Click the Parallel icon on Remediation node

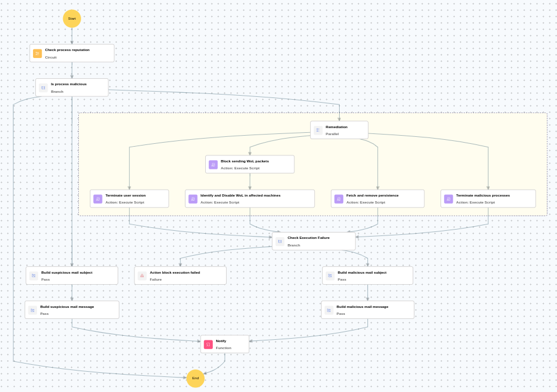click(318, 130)
